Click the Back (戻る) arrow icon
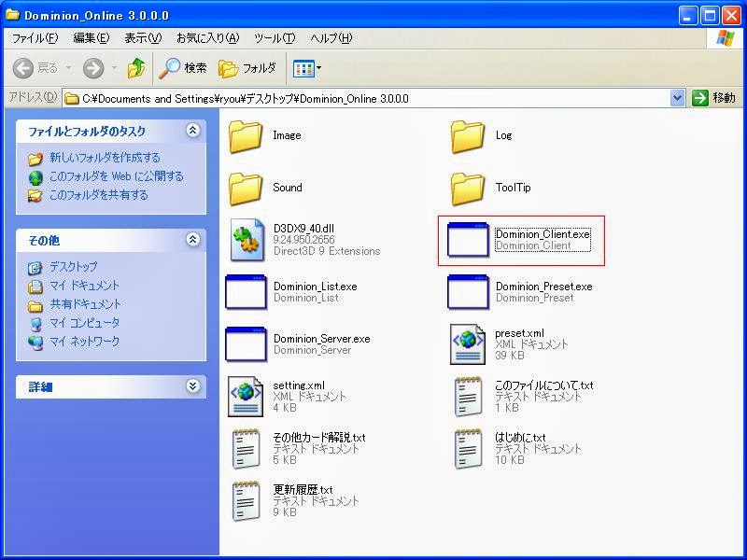The width and height of the screenshot is (747, 560). click(x=22, y=68)
